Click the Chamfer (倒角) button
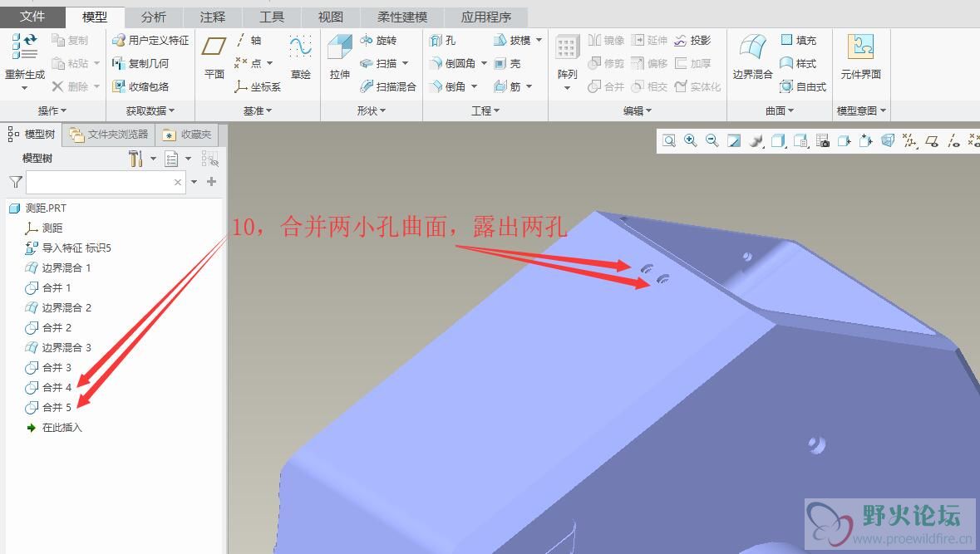 tap(448, 87)
